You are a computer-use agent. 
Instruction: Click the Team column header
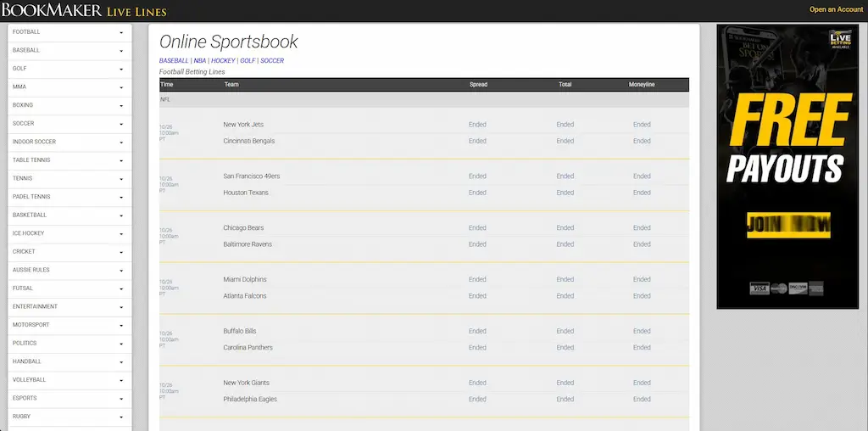(x=231, y=85)
